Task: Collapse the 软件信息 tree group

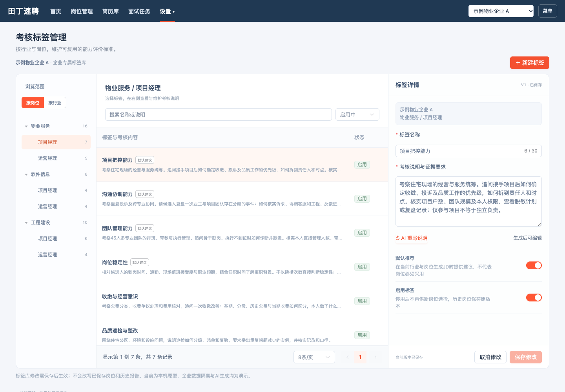Action: [x=26, y=174]
